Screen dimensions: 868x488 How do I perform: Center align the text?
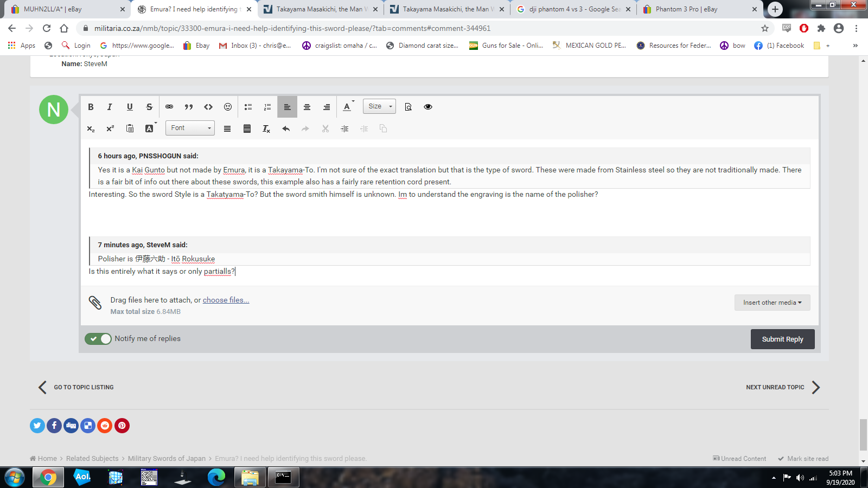point(307,107)
